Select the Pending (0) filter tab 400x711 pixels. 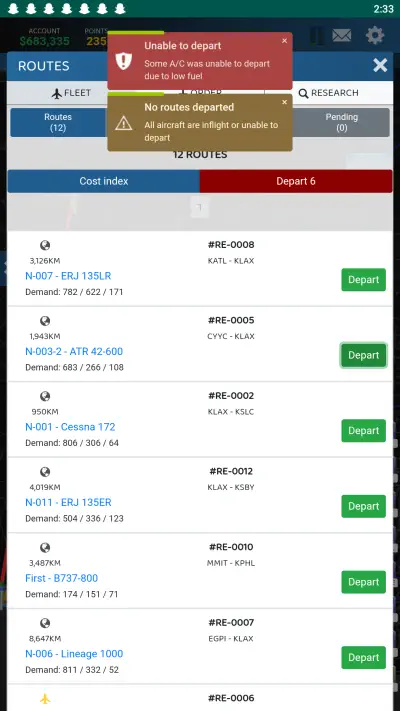341,122
